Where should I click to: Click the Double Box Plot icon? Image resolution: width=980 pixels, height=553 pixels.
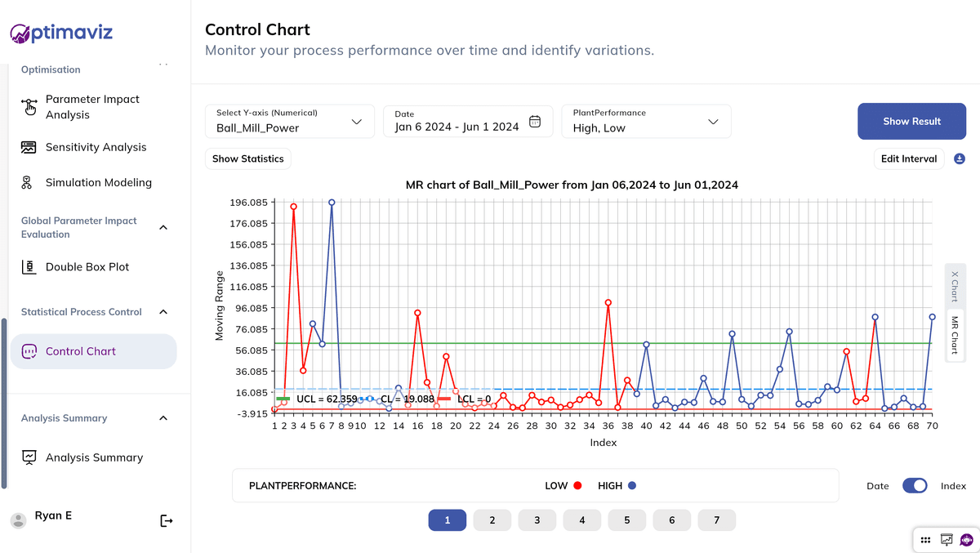[x=29, y=267]
